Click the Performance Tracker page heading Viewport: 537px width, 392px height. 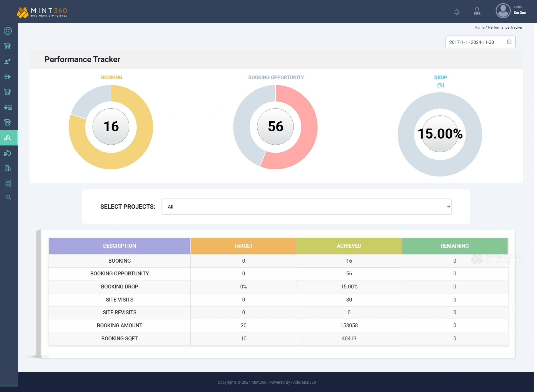tap(82, 59)
